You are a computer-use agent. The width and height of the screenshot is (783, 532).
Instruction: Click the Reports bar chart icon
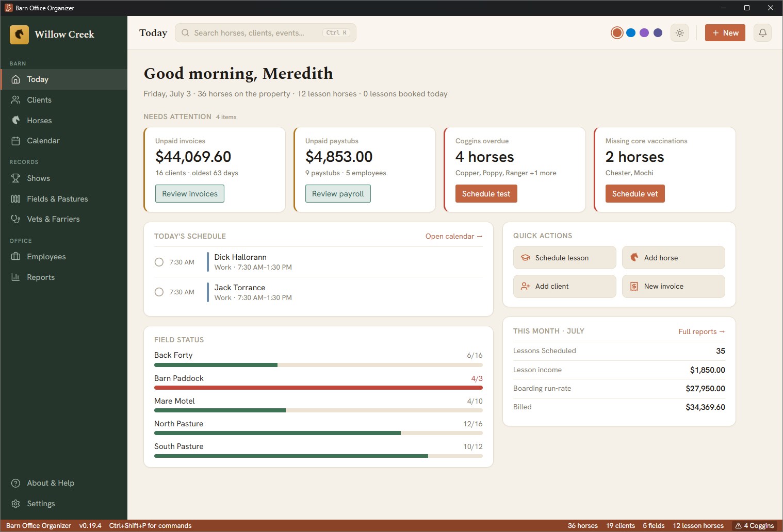(16, 277)
